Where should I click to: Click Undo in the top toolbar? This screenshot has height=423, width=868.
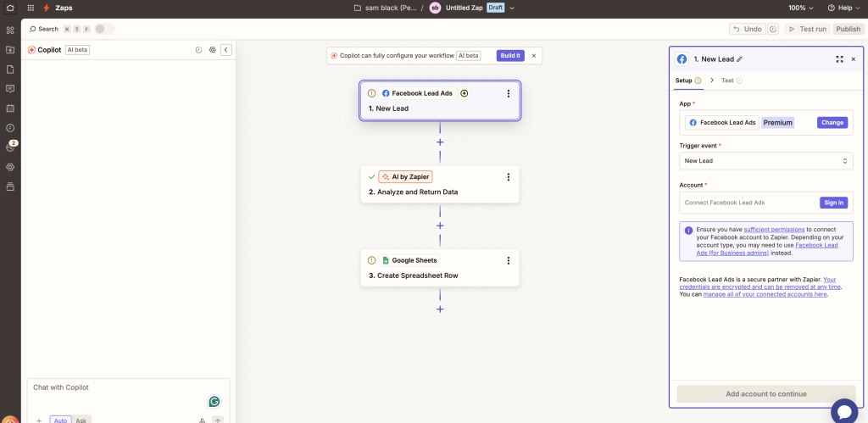click(748, 29)
